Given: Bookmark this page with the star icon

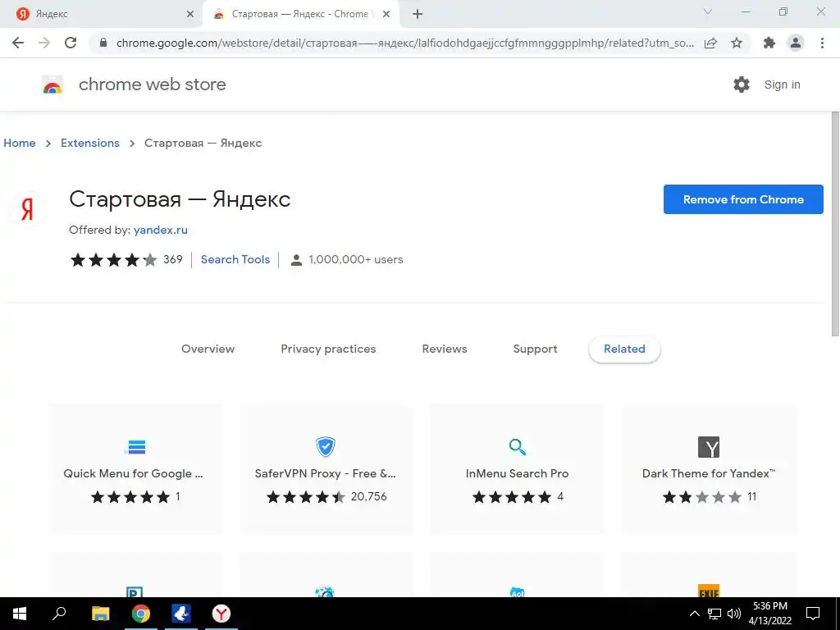Looking at the screenshot, I should tap(737, 43).
